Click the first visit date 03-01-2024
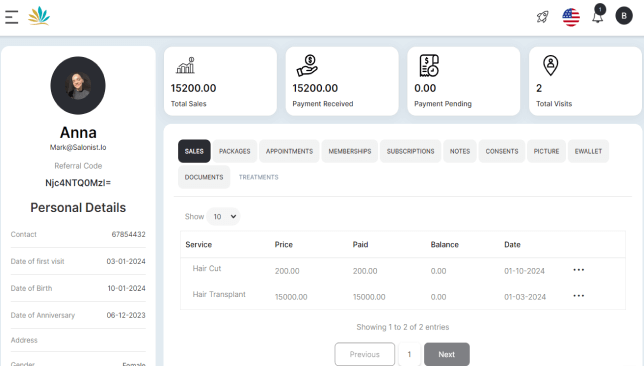This screenshot has height=366, width=644. pyautogui.click(x=126, y=261)
